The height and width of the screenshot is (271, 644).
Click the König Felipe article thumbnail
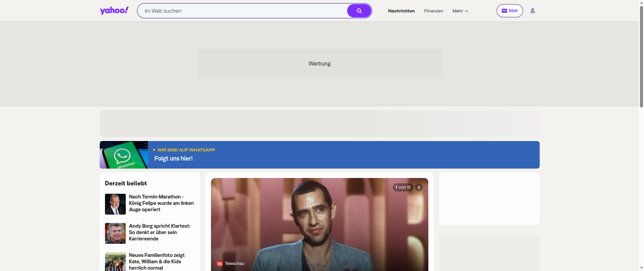115,204
